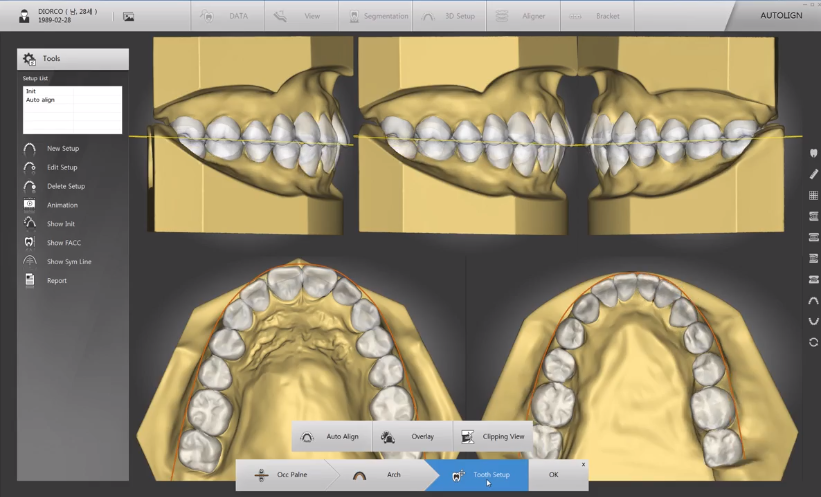Click the Show Sym Line icon
Screen dimensions: 821x497
[x=30, y=261]
